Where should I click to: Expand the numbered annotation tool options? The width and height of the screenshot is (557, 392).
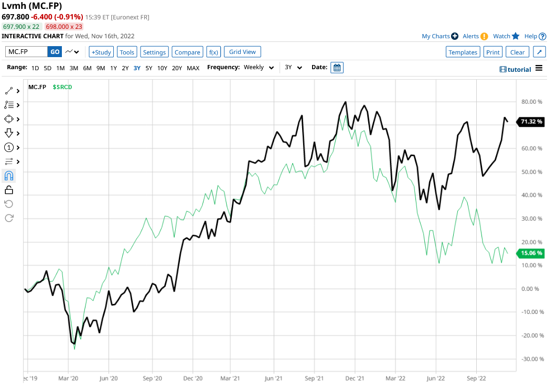[18, 148]
